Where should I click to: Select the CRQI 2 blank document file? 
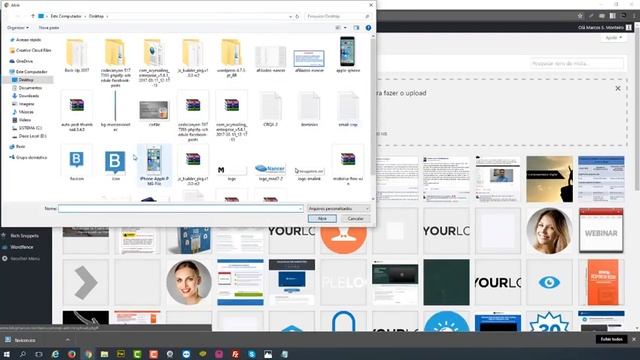pos(270,109)
